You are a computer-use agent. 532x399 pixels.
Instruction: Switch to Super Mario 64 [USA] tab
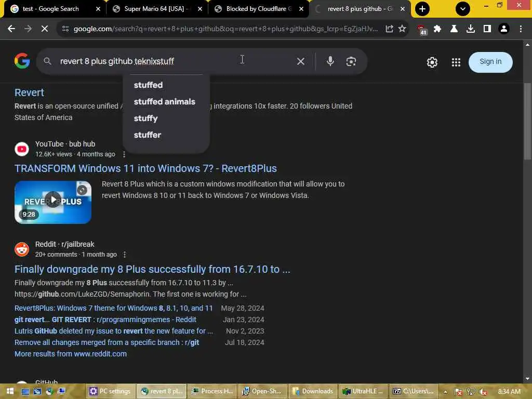coord(154,9)
